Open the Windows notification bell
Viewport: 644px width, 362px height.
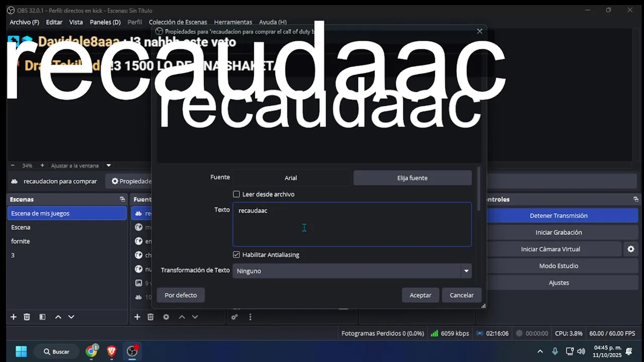coord(629,351)
